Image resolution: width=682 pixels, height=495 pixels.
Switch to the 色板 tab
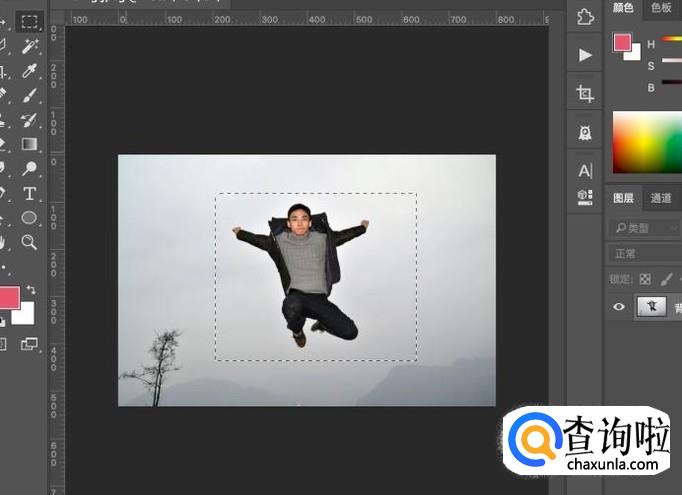(661, 8)
